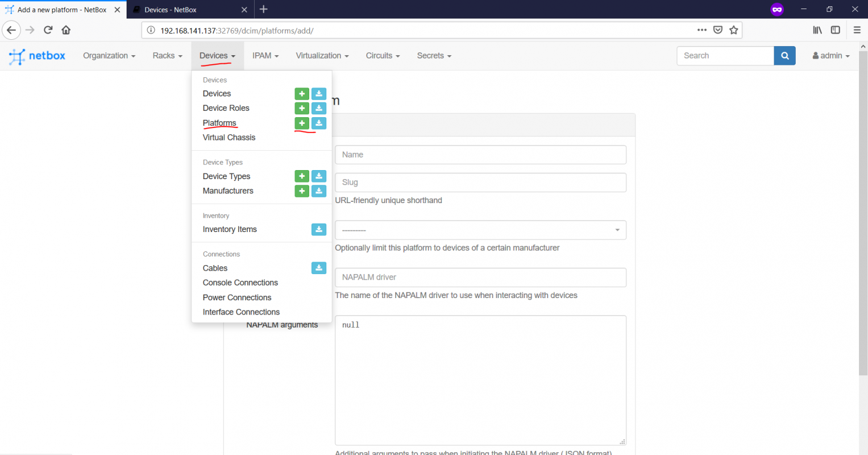Expand the admin account dropdown

click(830, 55)
